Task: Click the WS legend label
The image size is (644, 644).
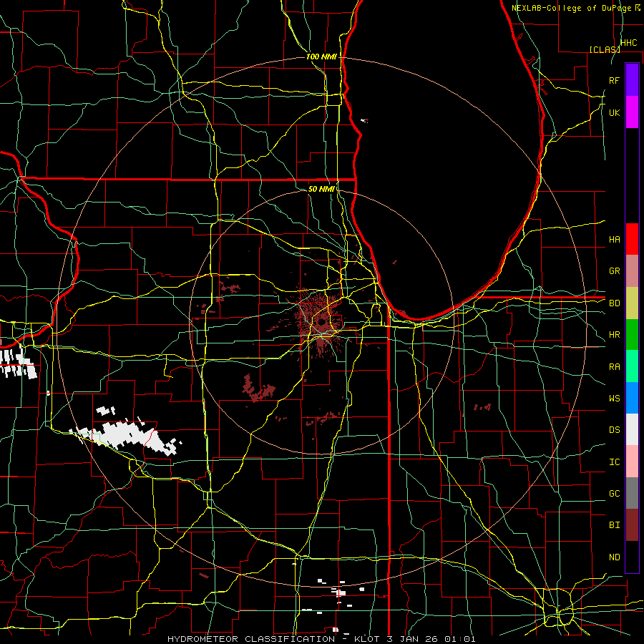Action: click(614, 399)
